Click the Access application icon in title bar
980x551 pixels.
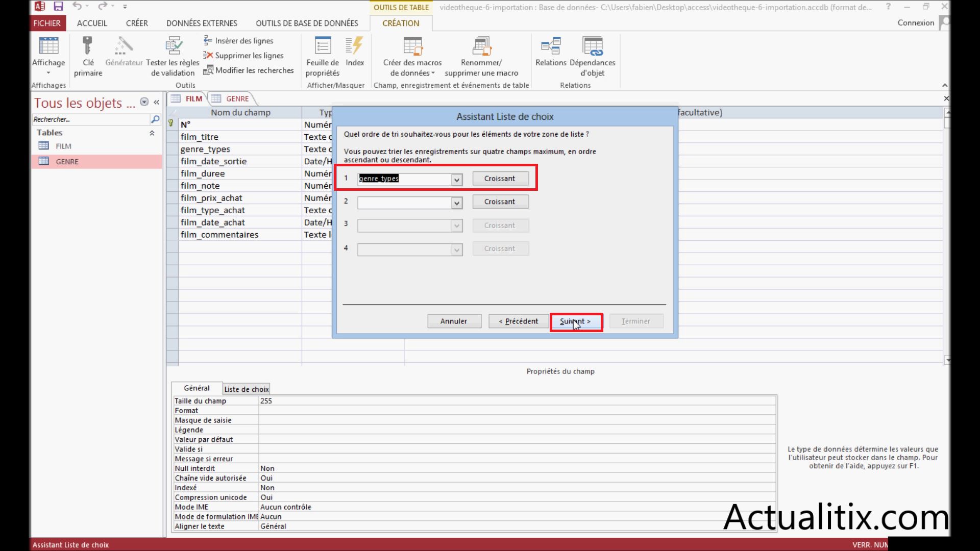click(39, 7)
